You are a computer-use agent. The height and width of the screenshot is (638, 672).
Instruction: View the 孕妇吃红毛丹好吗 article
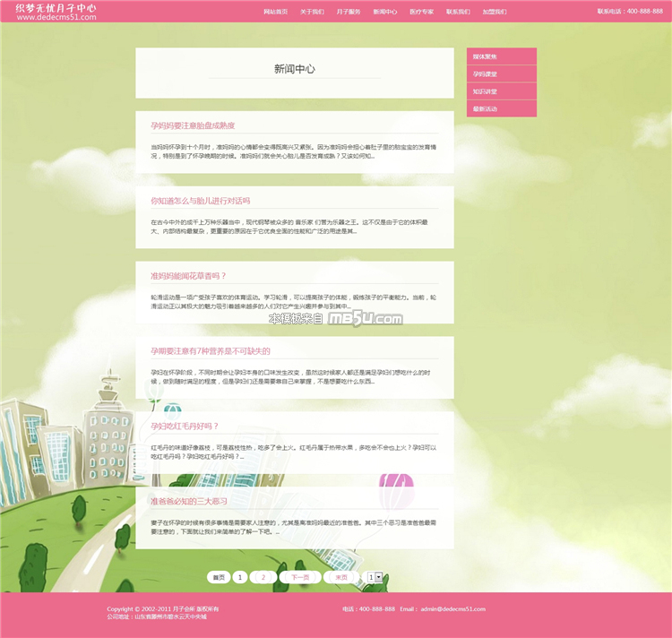click(x=185, y=427)
